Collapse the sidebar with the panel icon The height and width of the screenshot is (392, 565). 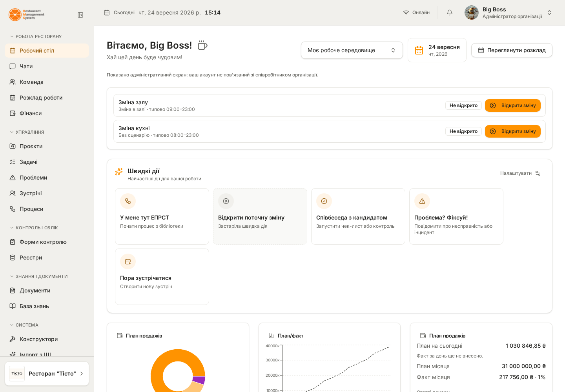80,15
